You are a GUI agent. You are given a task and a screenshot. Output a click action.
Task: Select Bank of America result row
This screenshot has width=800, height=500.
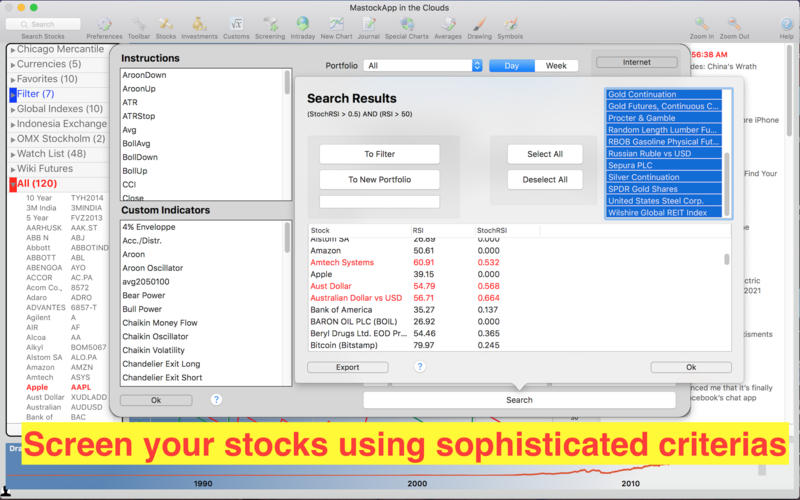coord(516,310)
